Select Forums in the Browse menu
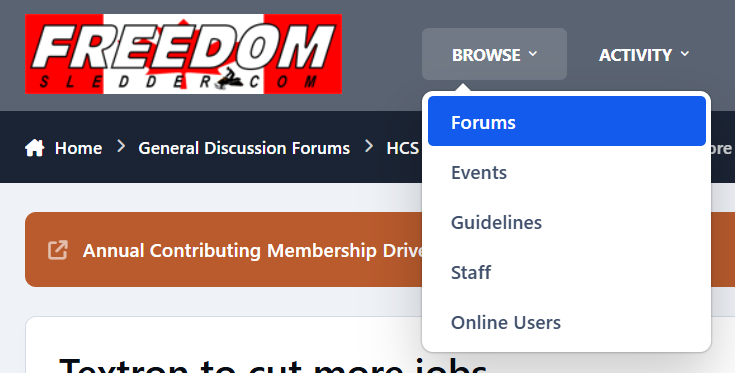735x373 pixels. coord(567,121)
